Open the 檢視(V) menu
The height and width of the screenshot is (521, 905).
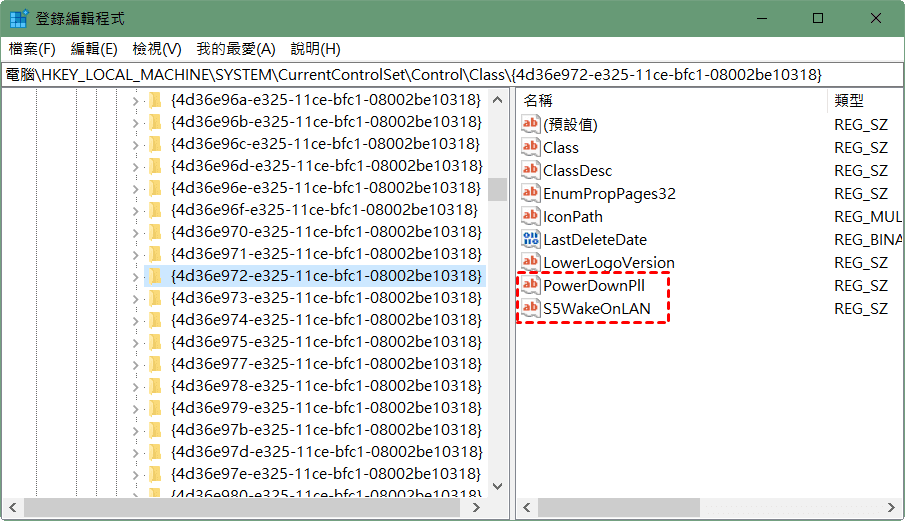[157, 49]
